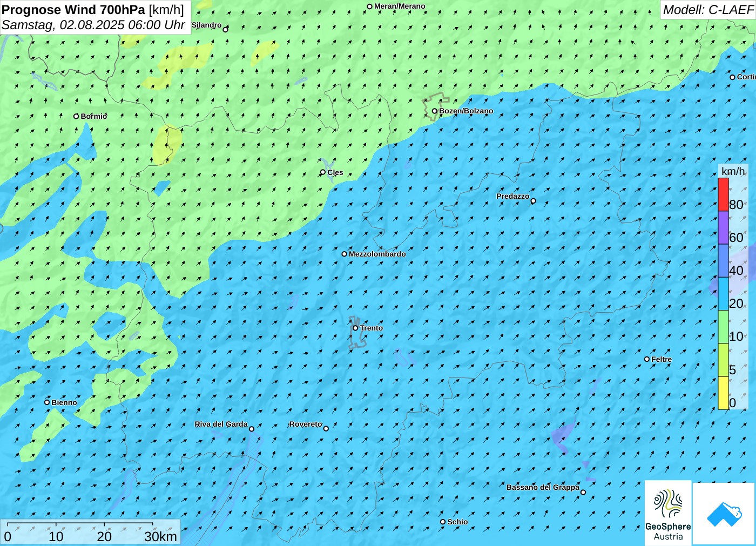Select the Bienno city marker

47,402
